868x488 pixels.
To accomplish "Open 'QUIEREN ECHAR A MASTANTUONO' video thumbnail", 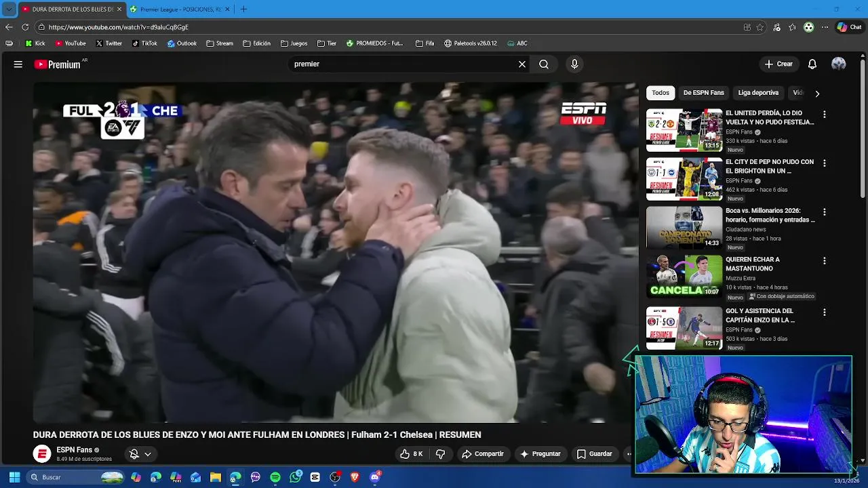I will coord(684,277).
